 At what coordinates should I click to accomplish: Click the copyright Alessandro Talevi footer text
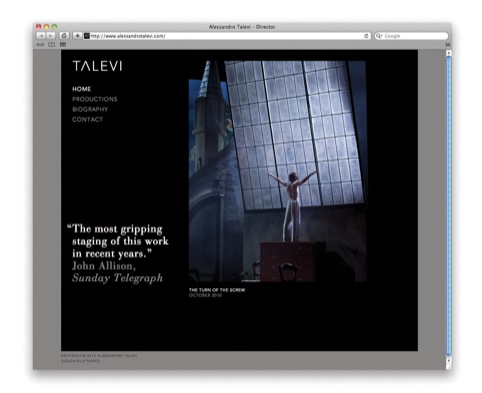pos(99,356)
